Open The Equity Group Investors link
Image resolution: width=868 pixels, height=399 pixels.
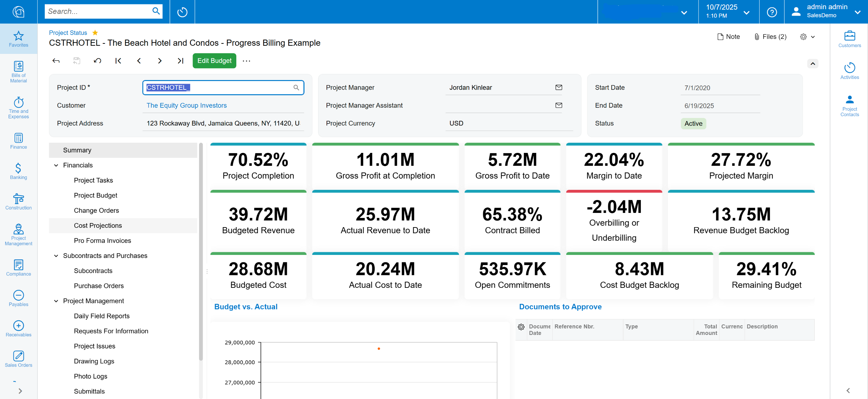pyautogui.click(x=186, y=105)
